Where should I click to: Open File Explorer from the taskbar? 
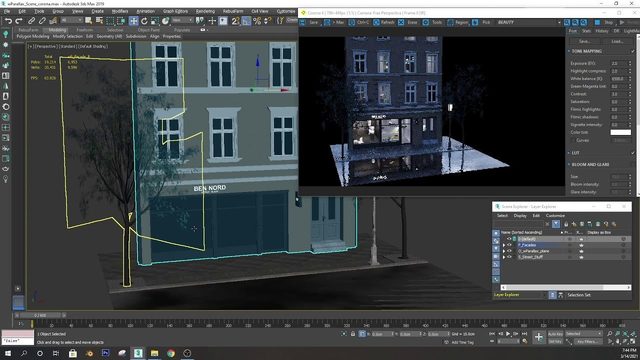pyautogui.click(x=154, y=353)
